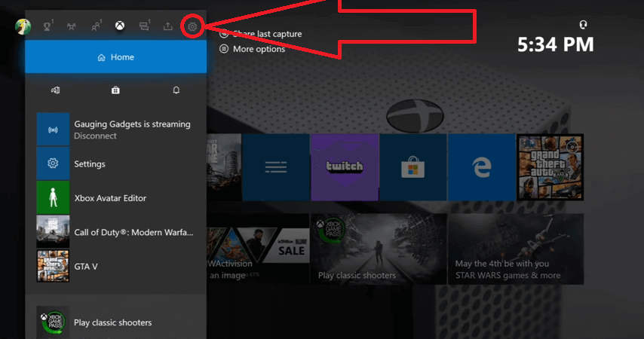
Task: Select the Xbox logo guide tab
Action: click(x=119, y=26)
